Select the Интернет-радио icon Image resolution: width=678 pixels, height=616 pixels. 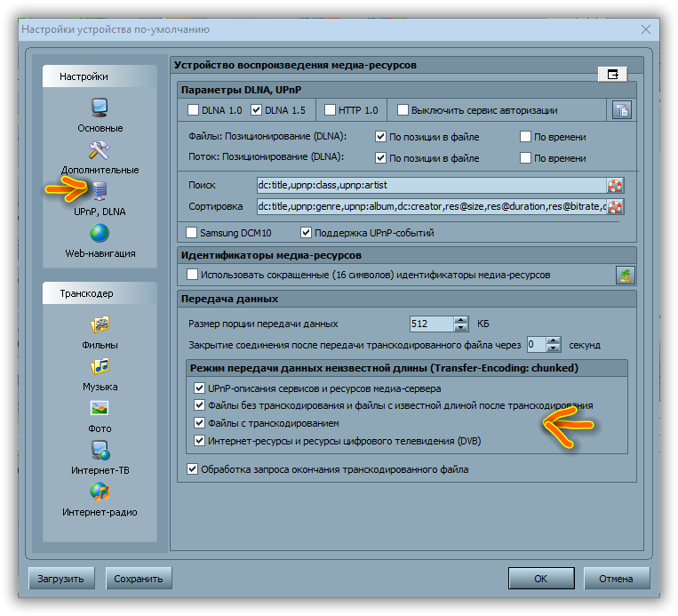(x=100, y=492)
